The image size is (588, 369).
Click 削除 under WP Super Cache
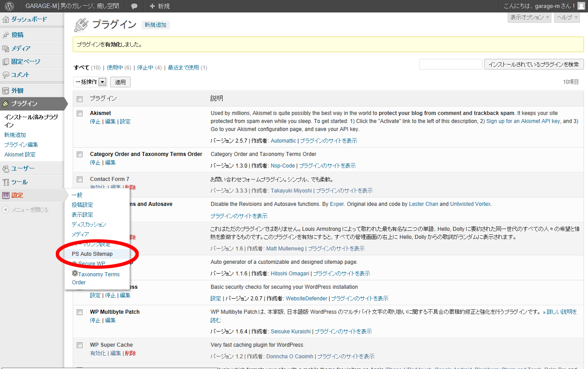pos(130,353)
